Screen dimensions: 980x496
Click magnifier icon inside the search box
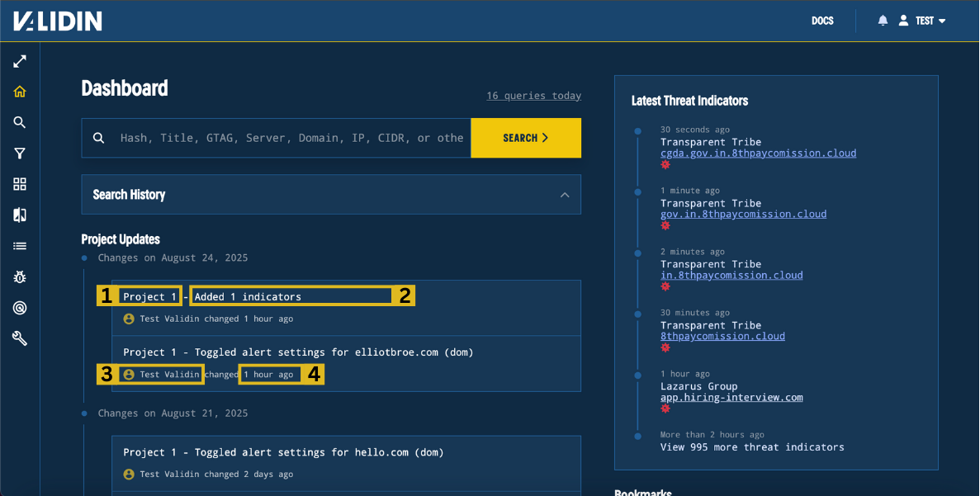click(x=99, y=138)
